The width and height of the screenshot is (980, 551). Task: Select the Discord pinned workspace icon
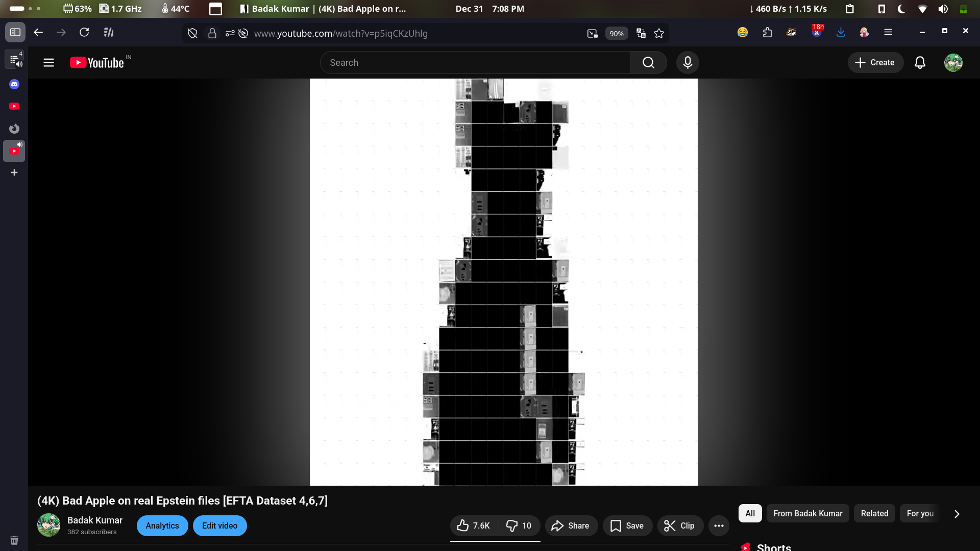[14, 84]
